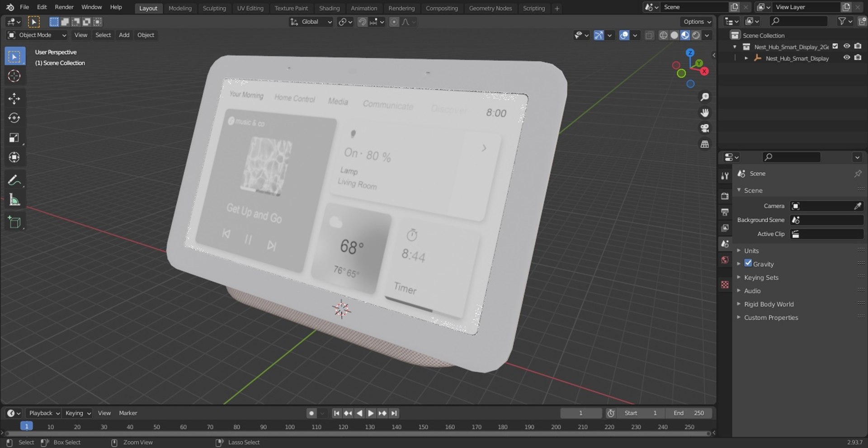Toggle the auto keying record button

click(x=311, y=413)
